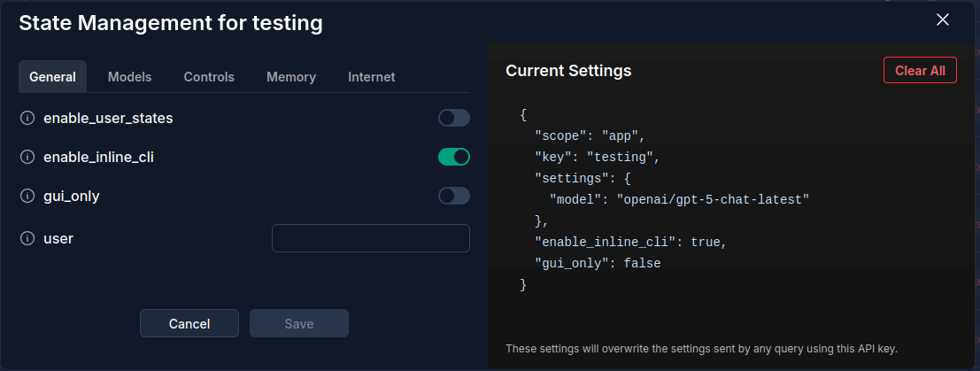This screenshot has width=980, height=371.
Task: Click the enable_inline_cli label text
Action: point(99,157)
